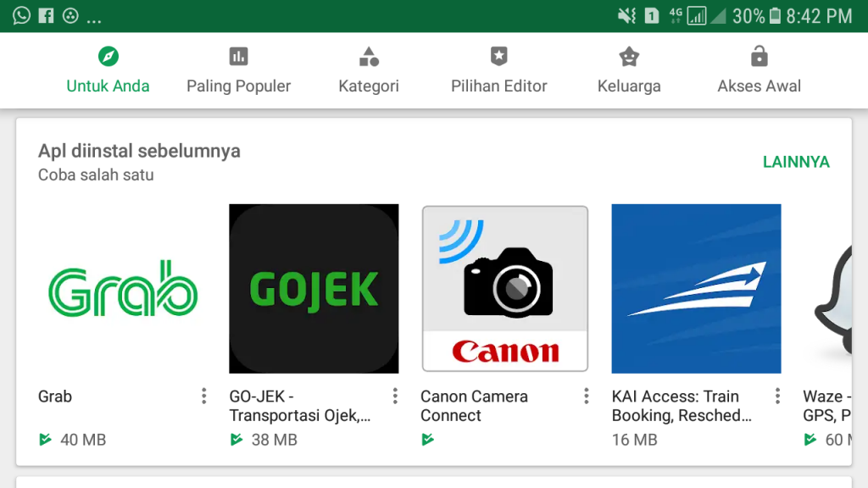Open the Grab app icon
Image resolution: width=868 pixels, height=488 pixels.
123,289
